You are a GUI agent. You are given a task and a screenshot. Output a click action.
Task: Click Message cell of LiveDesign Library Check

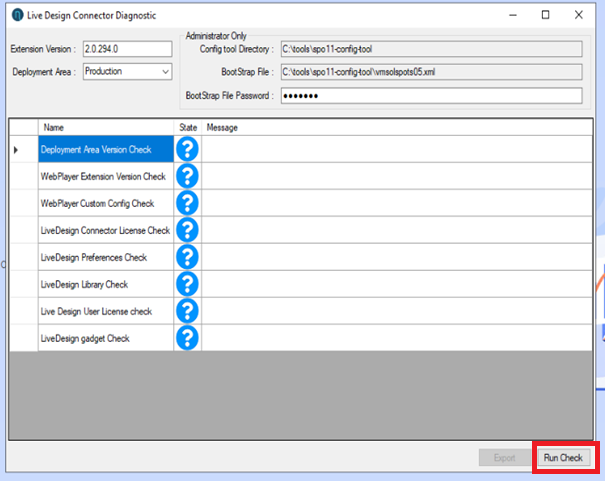(397, 284)
